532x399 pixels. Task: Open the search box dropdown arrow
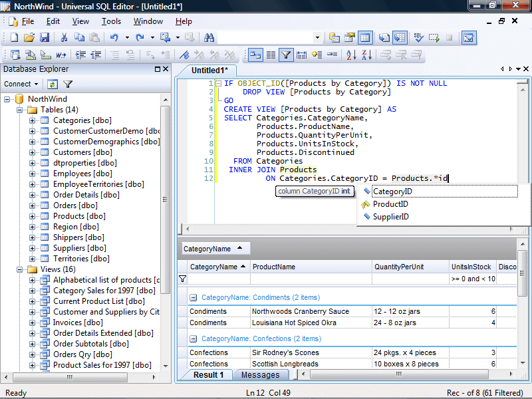pos(317,37)
